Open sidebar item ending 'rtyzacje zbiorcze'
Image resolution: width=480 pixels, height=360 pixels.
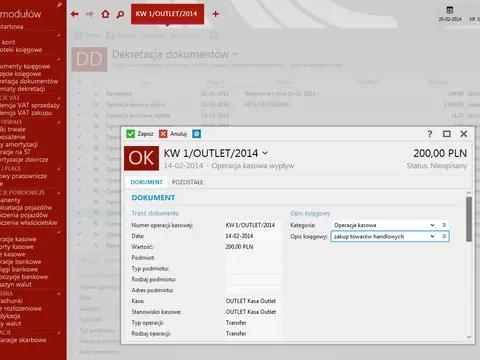[x=24, y=159]
